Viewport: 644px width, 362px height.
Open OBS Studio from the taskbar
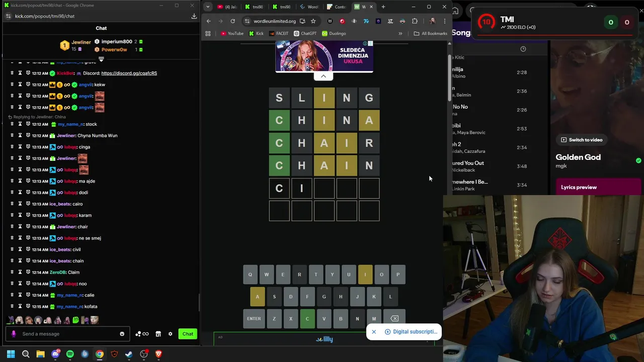[143, 354]
